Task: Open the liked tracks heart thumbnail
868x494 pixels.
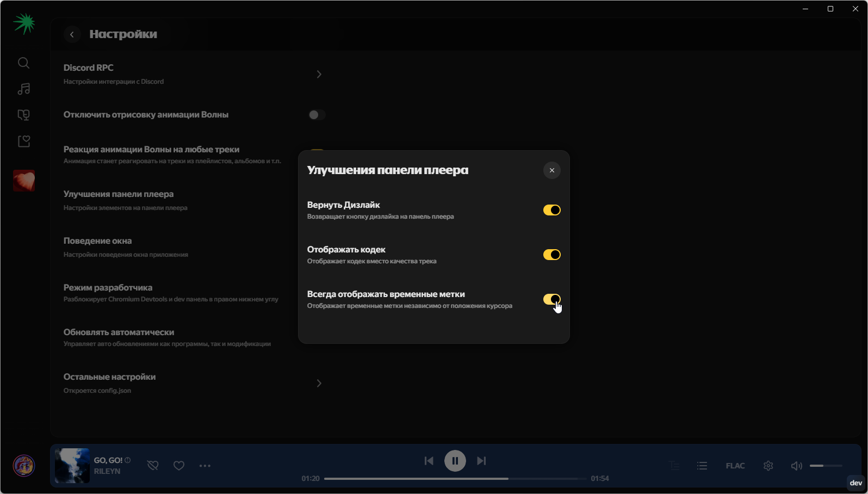Action: tap(24, 181)
